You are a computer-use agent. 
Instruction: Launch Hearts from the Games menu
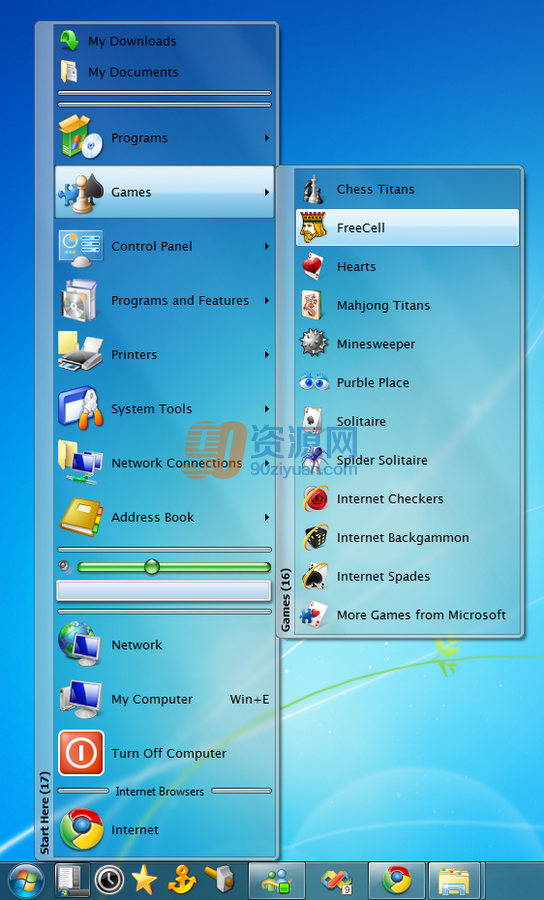407,266
